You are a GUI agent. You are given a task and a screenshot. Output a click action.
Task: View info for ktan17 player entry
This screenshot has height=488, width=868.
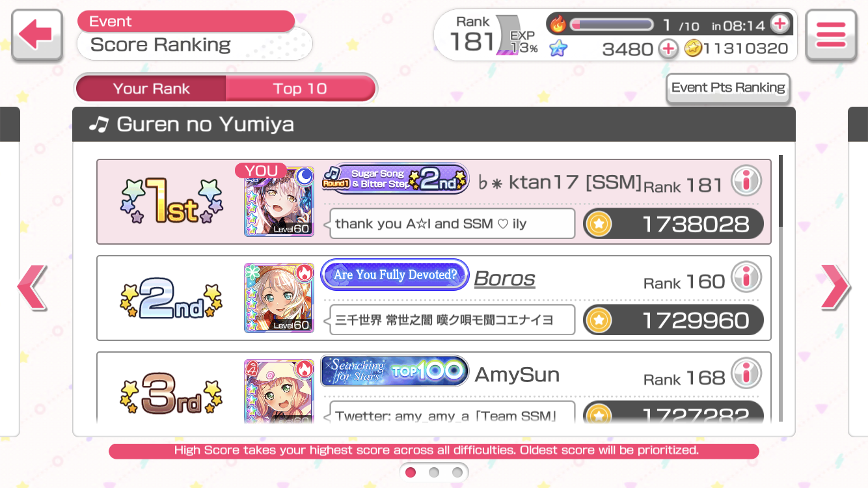coord(746,182)
